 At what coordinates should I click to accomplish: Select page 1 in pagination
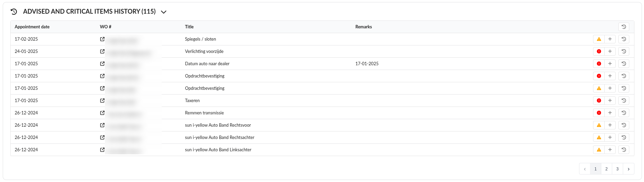click(x=595, y=169)
